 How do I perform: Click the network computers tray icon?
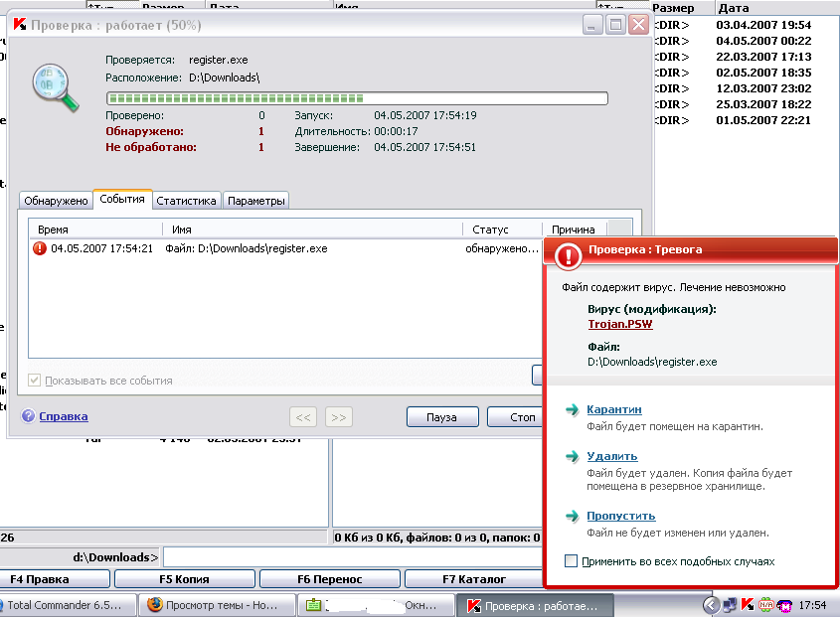729,605
